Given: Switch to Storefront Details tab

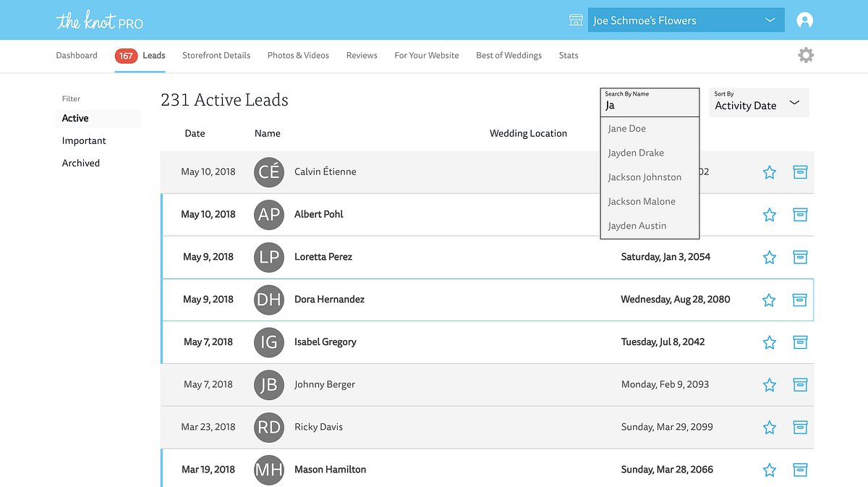Looking at the screenshot, I should click(216, 55).
